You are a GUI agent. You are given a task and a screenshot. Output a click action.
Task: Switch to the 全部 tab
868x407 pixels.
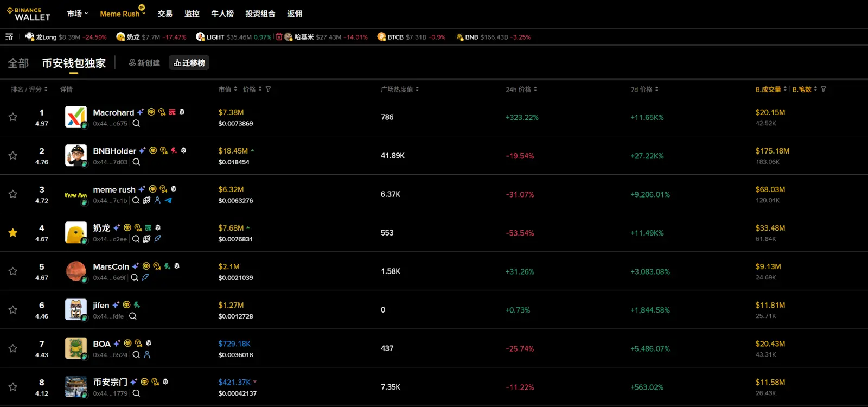pos(18,63)
